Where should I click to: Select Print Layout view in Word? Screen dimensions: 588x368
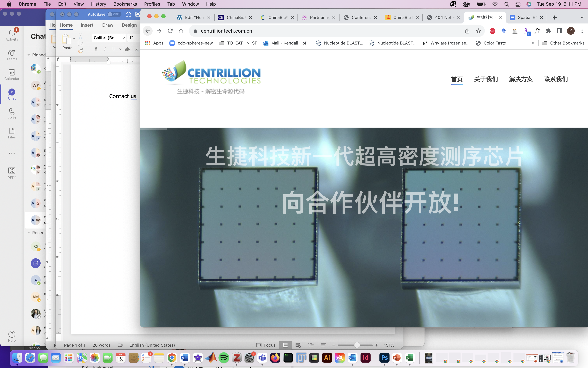tap(286, 345)
